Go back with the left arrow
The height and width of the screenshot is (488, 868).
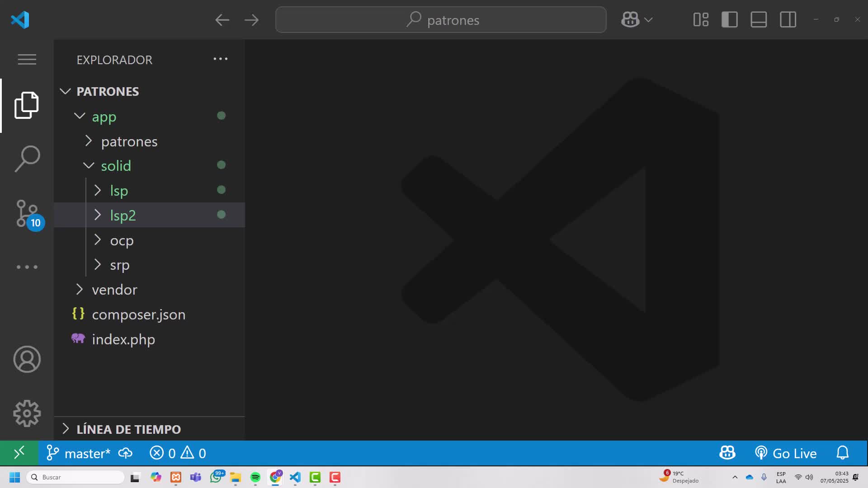pos(222,20)
